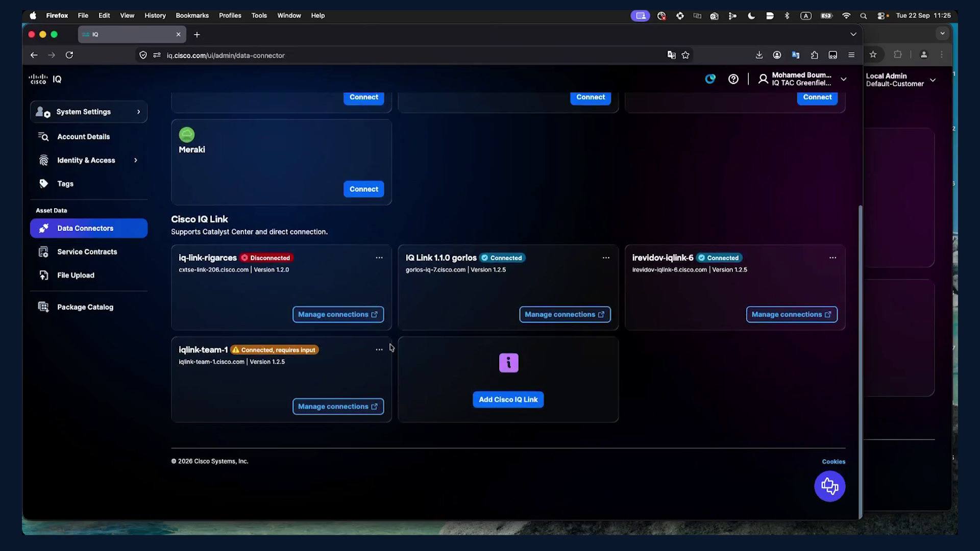
Task: Open more options for iqlink-team-1 card
Action: coord(379,349)
